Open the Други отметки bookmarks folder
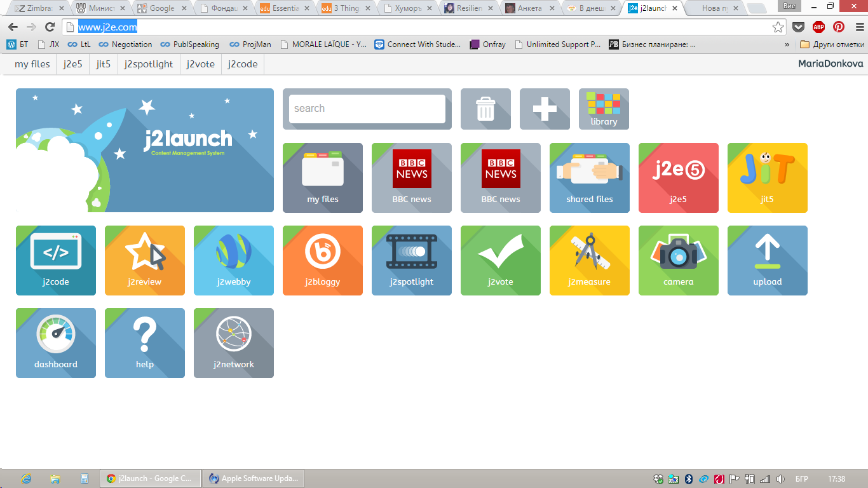The image size is (868, 488). [832, 44]
